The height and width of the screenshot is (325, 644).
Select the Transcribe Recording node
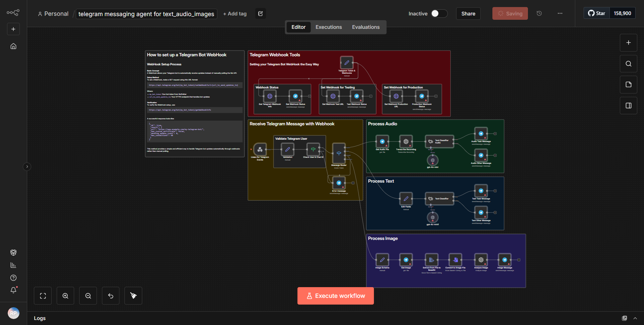pos(406,141)
